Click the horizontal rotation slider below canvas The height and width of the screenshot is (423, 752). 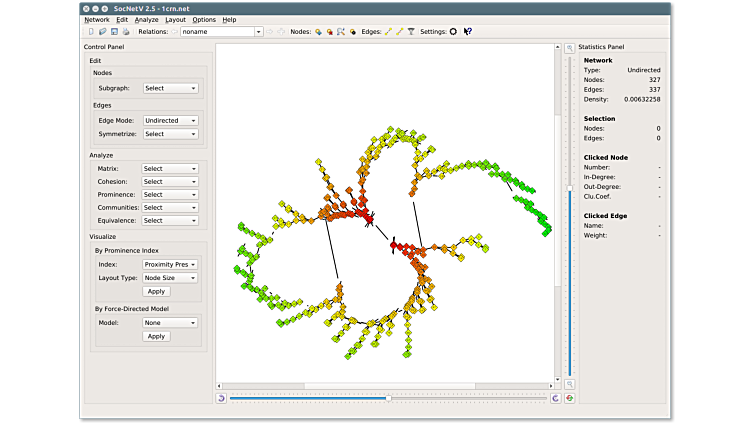pyautogui.click(x=388, y=398)
